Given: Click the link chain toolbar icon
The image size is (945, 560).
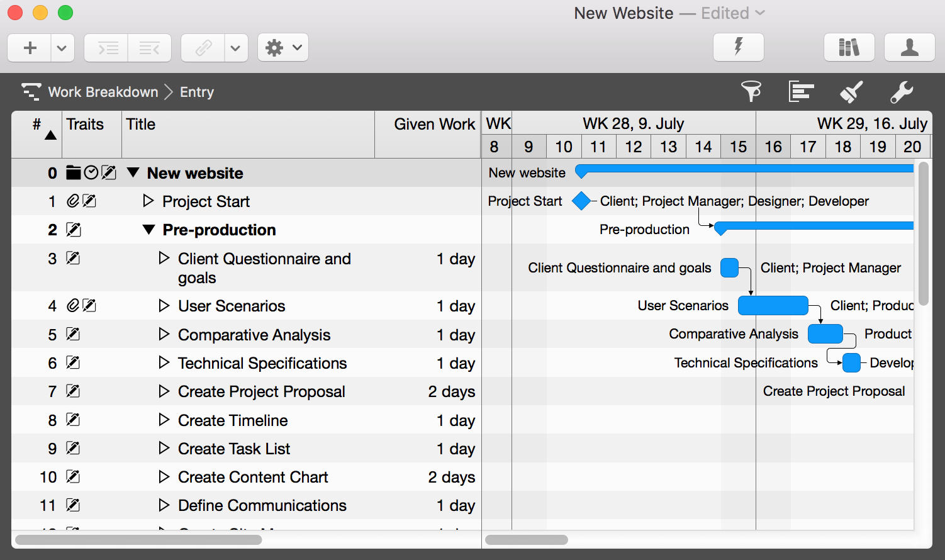Looking at the screenshot, I should click(x=203, y=48).
